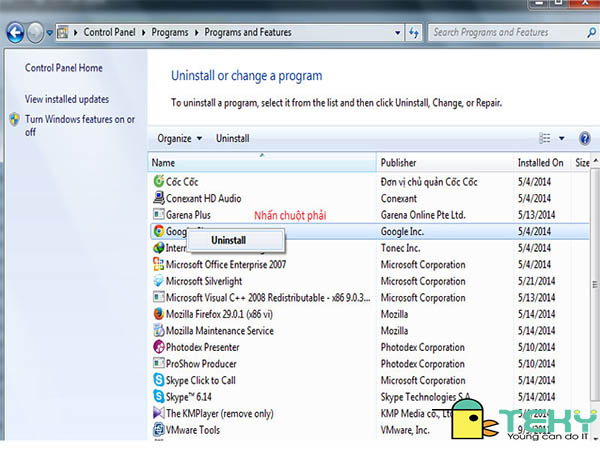Click the scrollbar up arrow
Image resolution: width=600 pixels, height=450 pixels.
595,160
